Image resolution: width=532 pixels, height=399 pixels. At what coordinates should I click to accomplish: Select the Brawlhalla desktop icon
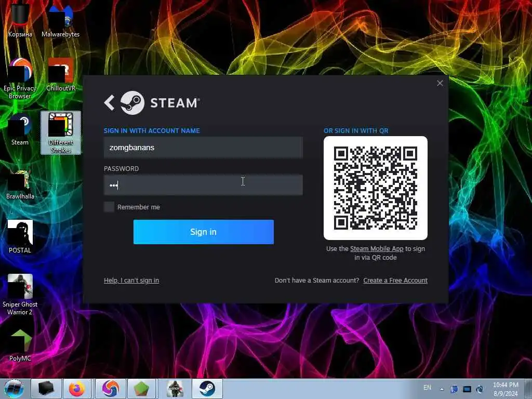point(20,183)
